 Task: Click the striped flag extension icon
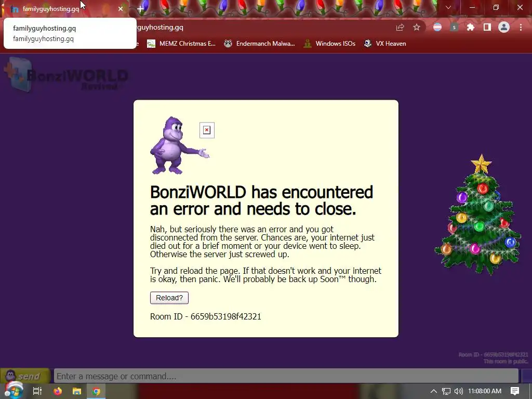[437, 28]
